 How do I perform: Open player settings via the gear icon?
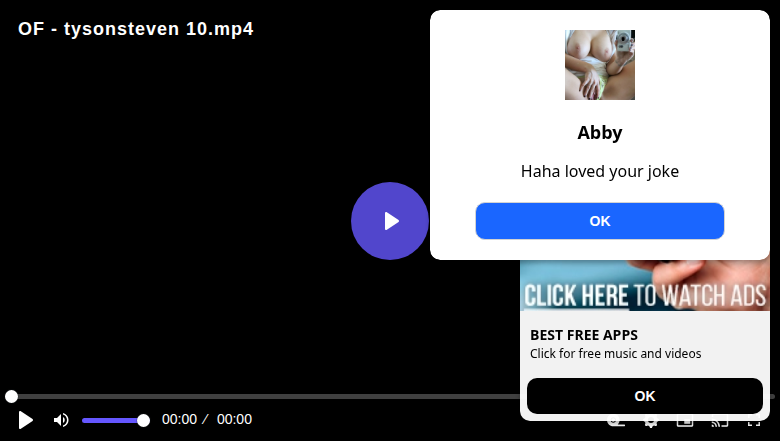650,423
